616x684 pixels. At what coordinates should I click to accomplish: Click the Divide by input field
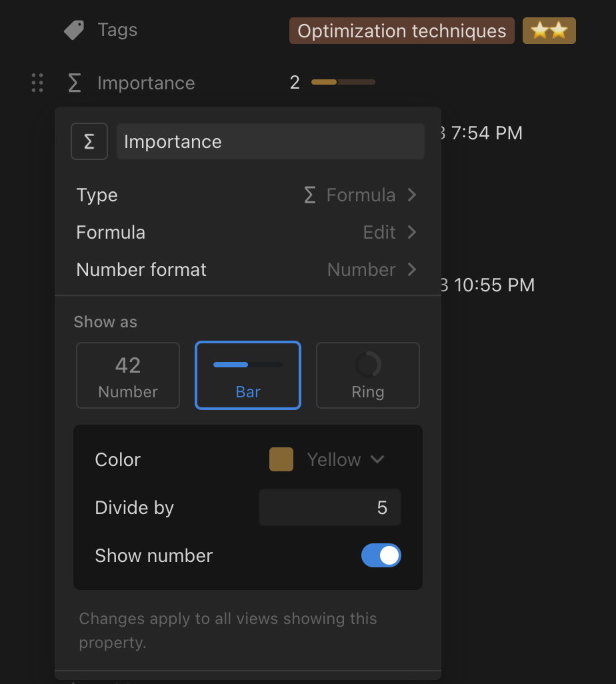[x=330, y=507]
